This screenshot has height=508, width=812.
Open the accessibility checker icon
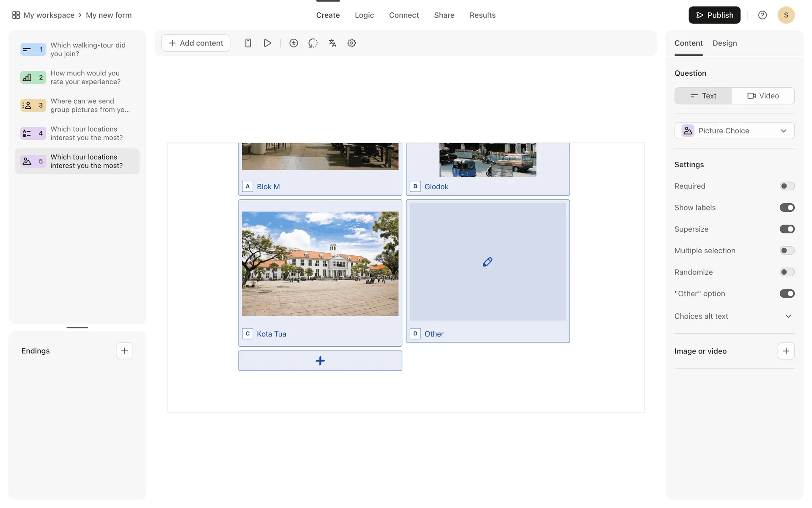coord(294,43)
